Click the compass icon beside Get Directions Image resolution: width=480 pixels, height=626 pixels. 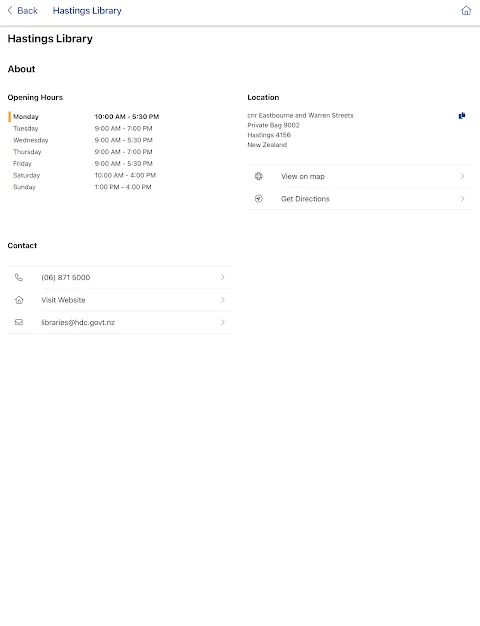point(259,198)
